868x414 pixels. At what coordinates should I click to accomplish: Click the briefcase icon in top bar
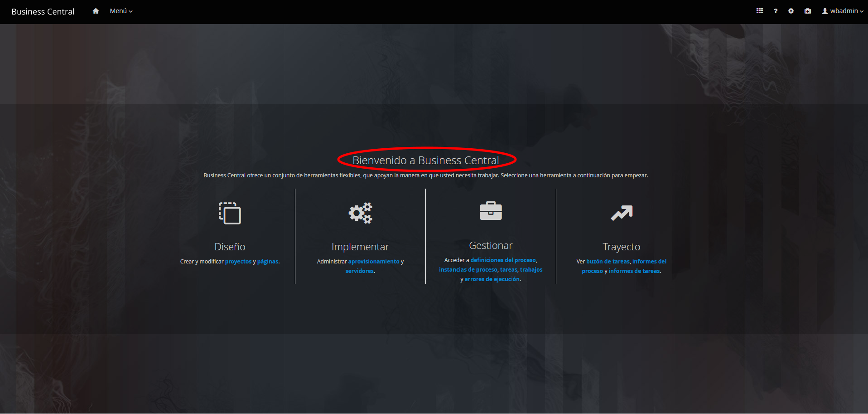808,11
